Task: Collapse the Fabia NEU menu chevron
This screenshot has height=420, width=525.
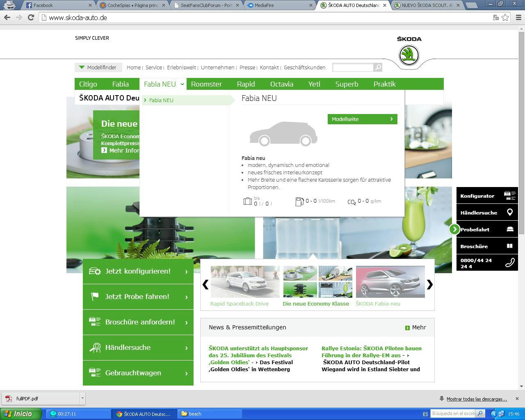Action: 182,84
